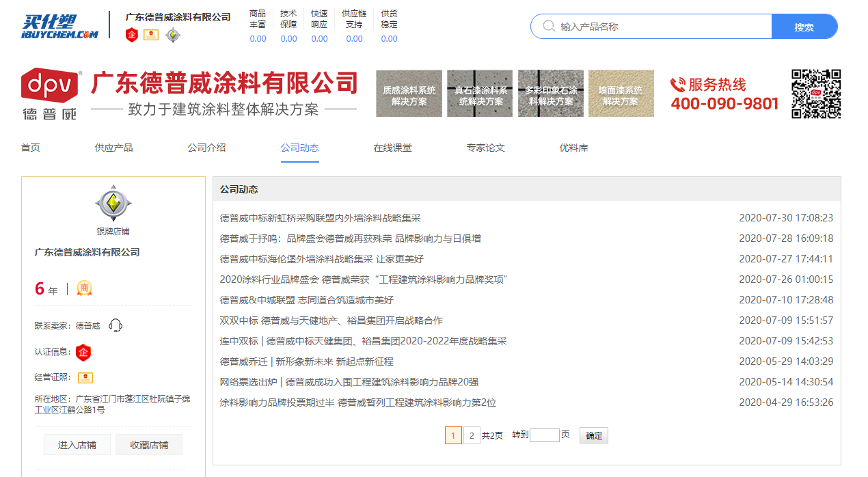Open the 公司介绍 tab
868x477 pixels.
[x=207, y=148]
